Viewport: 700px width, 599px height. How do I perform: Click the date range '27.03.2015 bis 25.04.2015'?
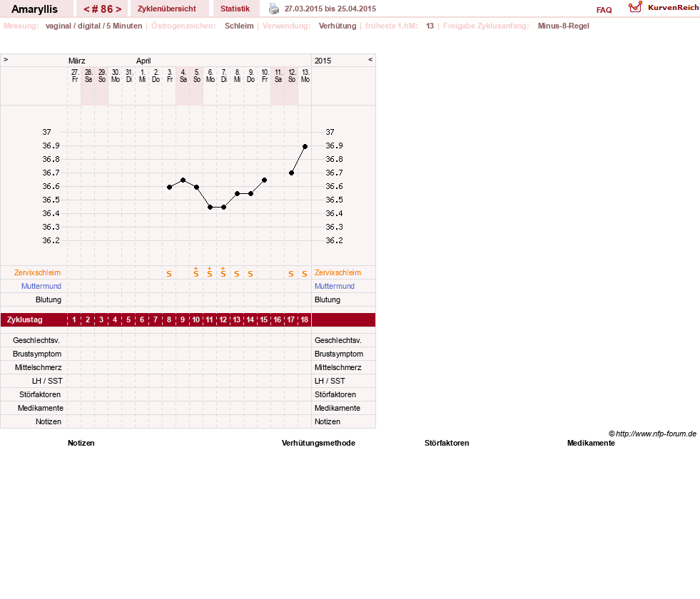(x=330, y=9)
